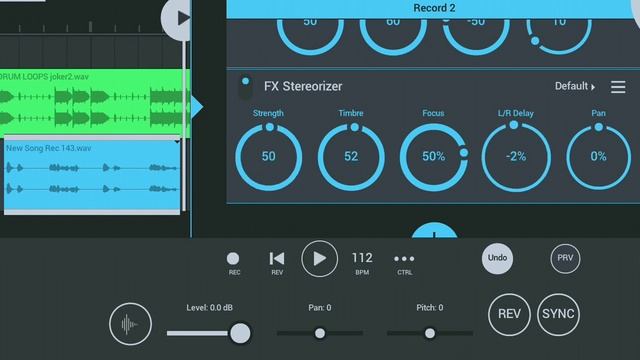Play the song with the transport play button
Screen dimensions: 640x360
[x=320, y=259]
